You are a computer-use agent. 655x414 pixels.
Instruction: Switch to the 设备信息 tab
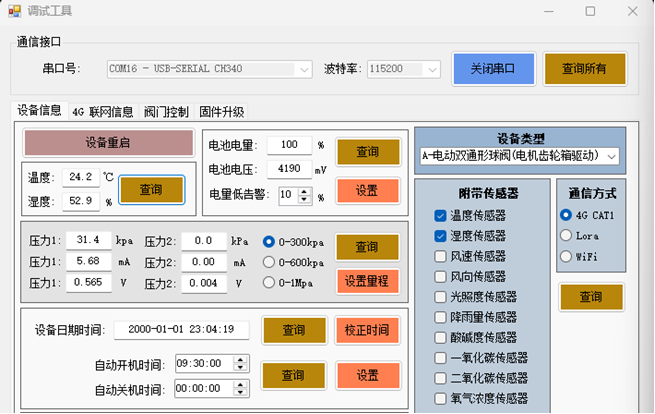point(40,111)
